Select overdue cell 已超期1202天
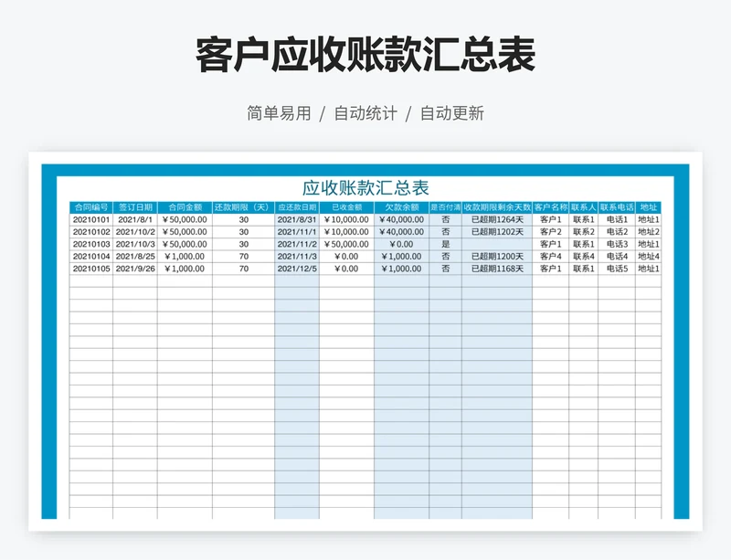Viewport: 731px width, 560px height. [497, 232]
